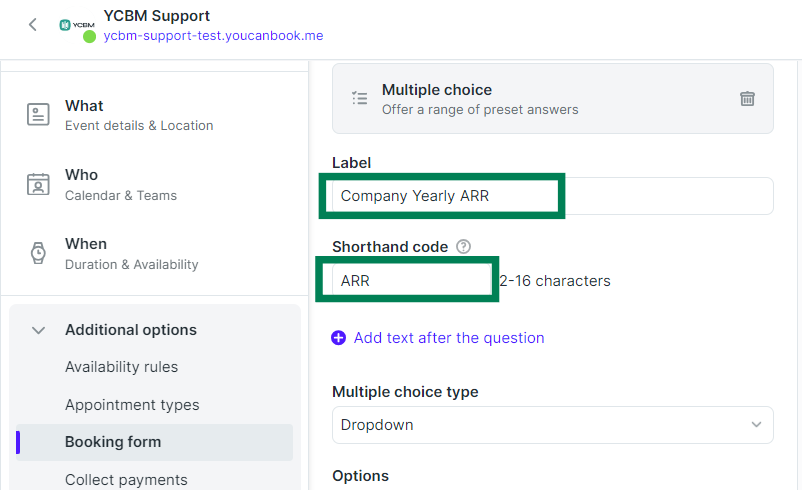Click the YCBM logo icon

(x=77, y=25)
